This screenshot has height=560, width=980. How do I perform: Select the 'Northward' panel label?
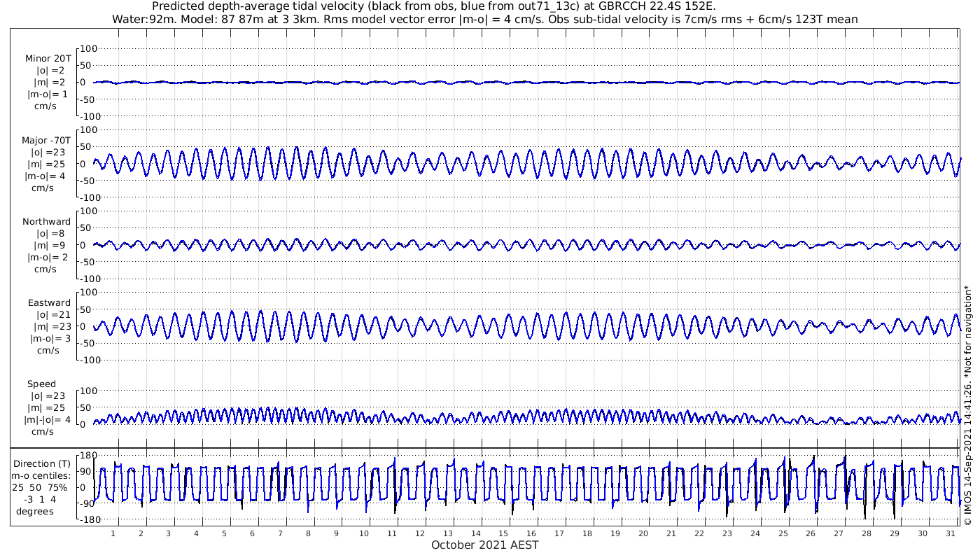(x=47, y=222)
